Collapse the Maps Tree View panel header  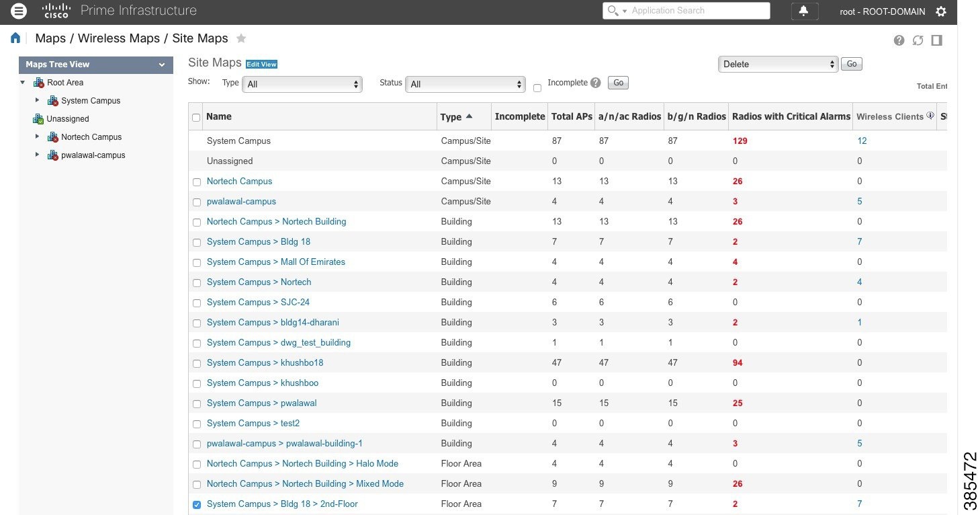pyautogui.click(x=161, y=65)
